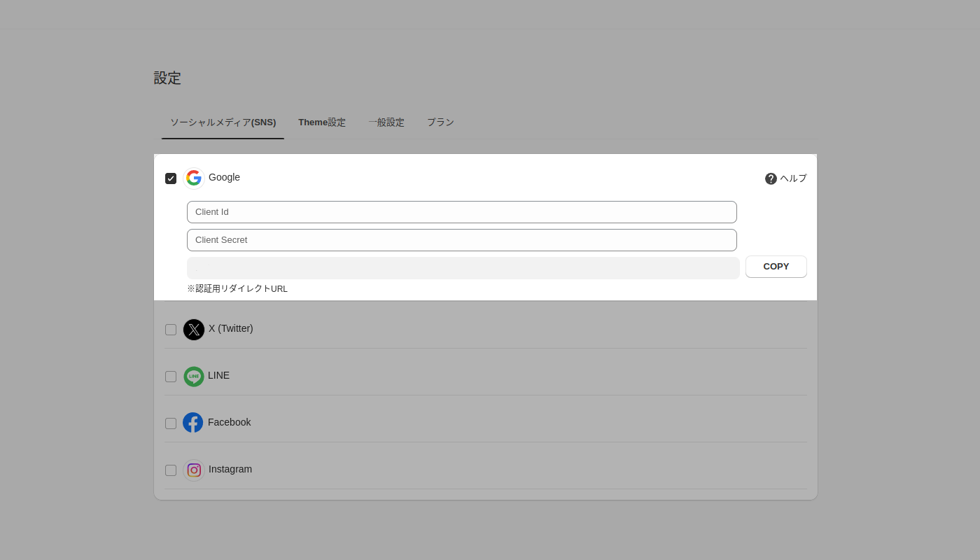Screen dimensions: 980x560
Task: Click the X (Twitter) label text
Action: click(x=231, y=328)
